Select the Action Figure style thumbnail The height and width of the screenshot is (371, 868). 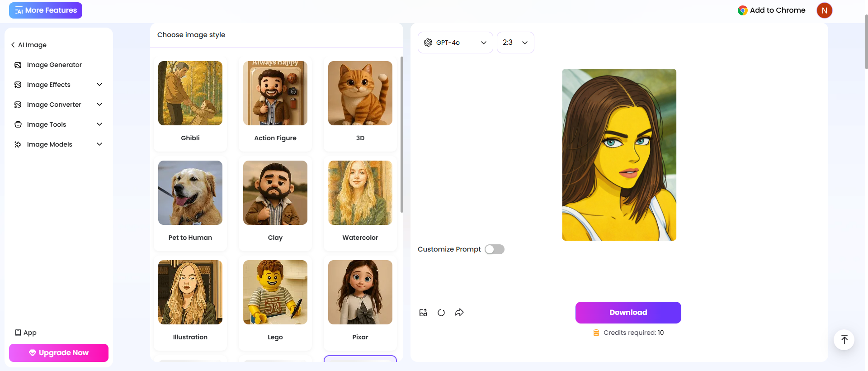(x=275, y=93)
